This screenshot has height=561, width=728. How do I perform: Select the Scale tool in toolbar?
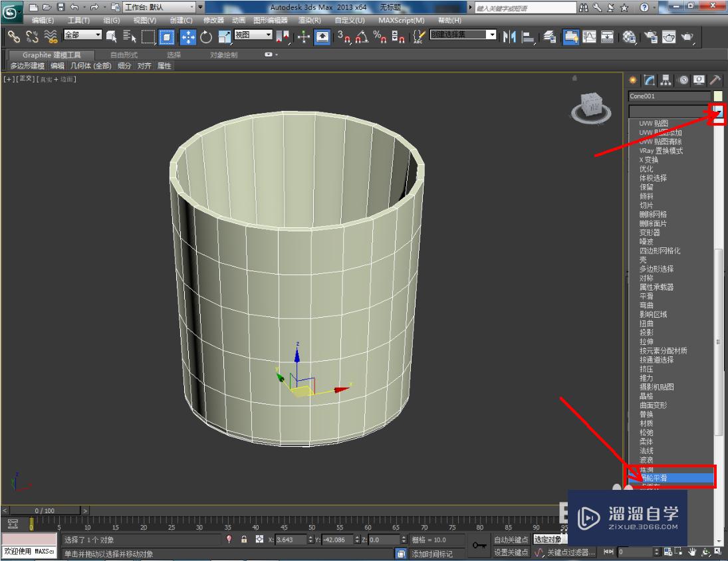click(225, 37)
